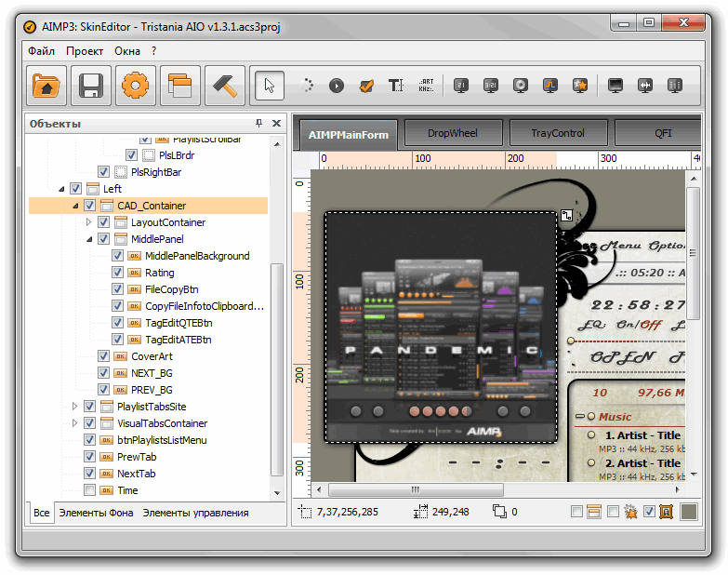This screenshot has width=728, height=575.
Task: Open the Окна menu
Action: [x=127, y=51]
